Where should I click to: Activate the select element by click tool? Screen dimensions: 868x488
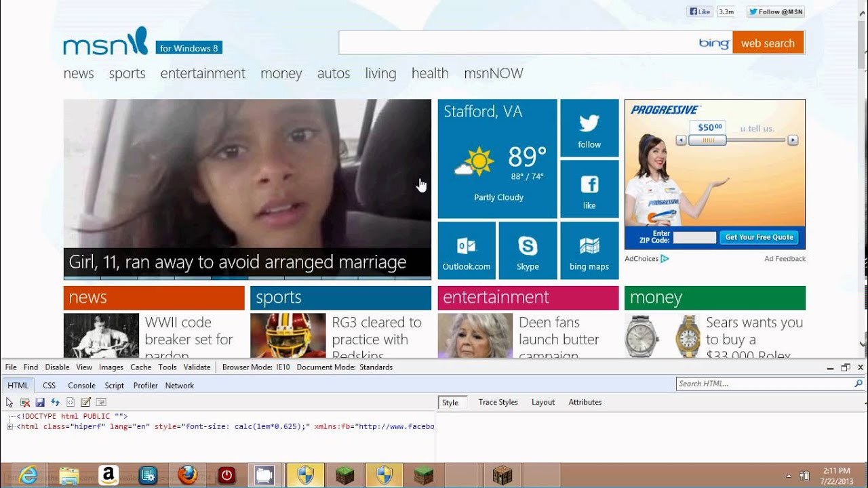pyautogui.click(x=9, y=402)
